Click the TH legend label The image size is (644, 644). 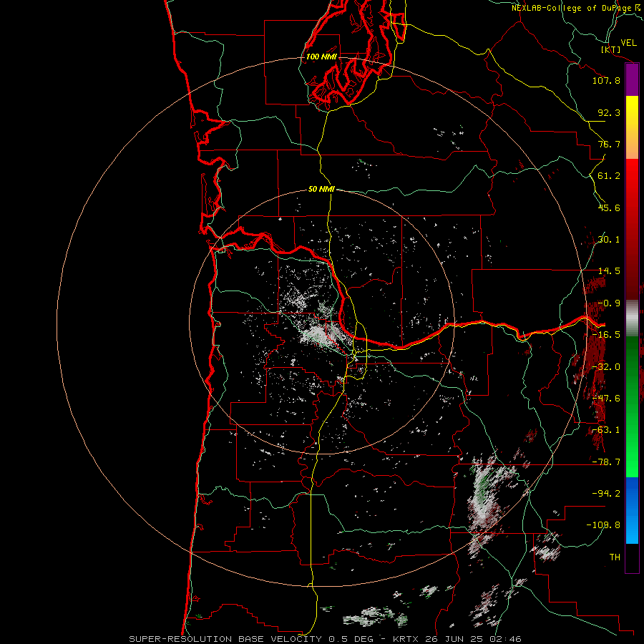pyautogui.click(x=615, y=557)
